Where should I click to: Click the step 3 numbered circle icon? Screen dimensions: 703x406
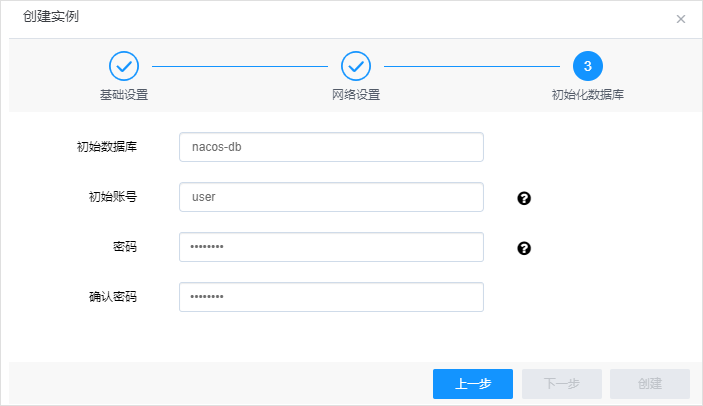click(588, 66)
